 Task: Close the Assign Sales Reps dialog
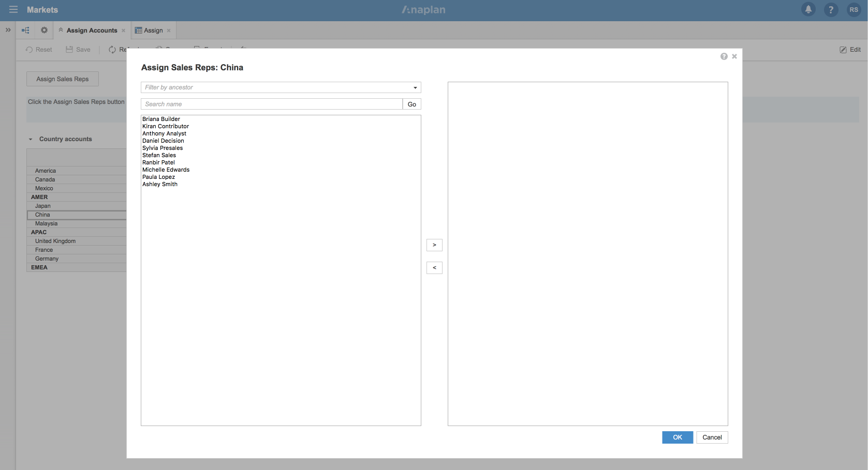734,56
